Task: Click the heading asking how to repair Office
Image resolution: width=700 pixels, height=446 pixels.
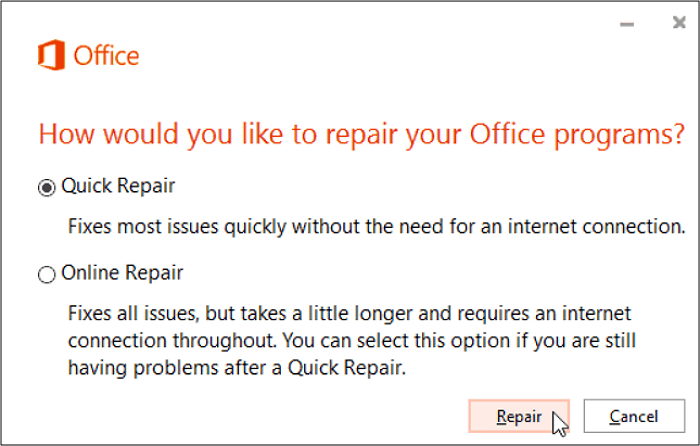Action: pyautogui.click(x=360, y=134)
